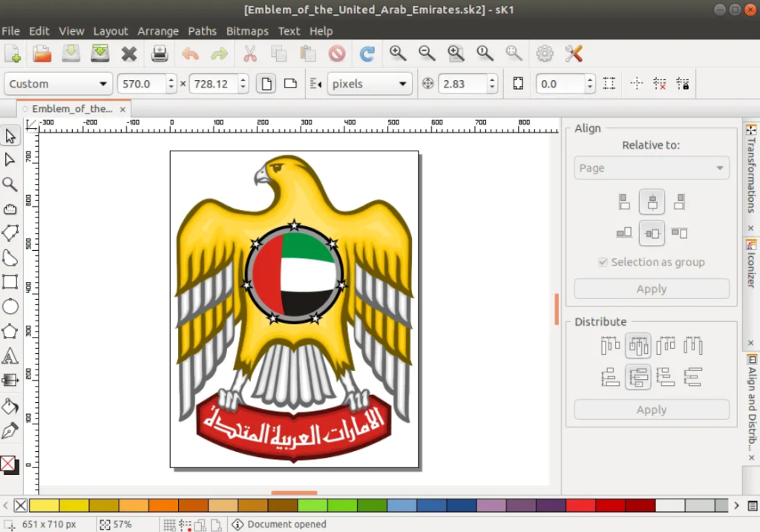
Task: Choose the no-color X swatch in palette
Action: (20, 505)
